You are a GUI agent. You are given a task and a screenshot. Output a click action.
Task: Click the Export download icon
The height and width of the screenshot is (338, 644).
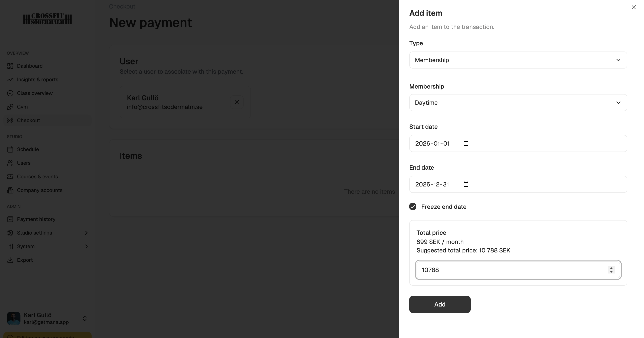pyautogui.click(x=10, y=260)
